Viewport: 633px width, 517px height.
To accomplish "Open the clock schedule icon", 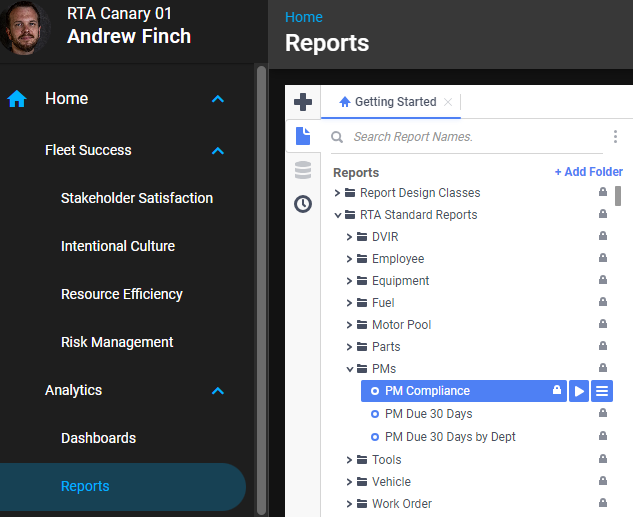I will tap(302, 204).
